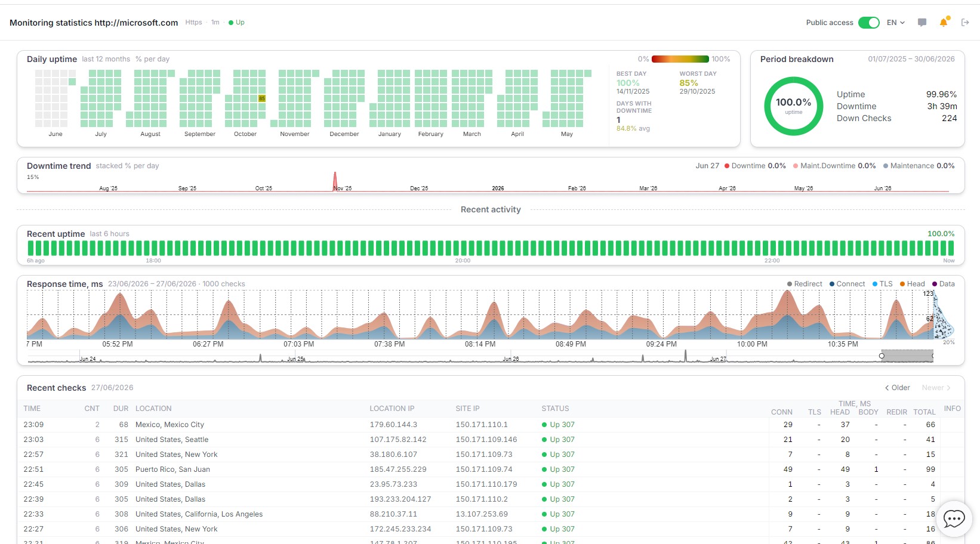Click 'United States, California, Los Angeles'
The image size is (980, 544).
[199, 514]
